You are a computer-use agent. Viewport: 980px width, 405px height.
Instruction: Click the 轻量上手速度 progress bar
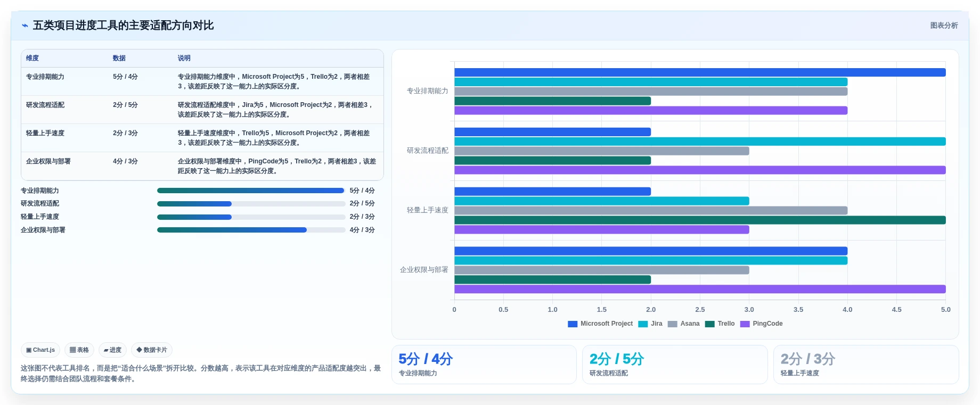pyautogui.click(x=251, y=217)
